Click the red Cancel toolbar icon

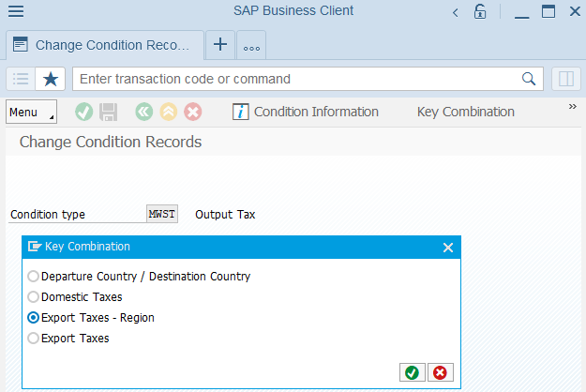tap(193, 112)
